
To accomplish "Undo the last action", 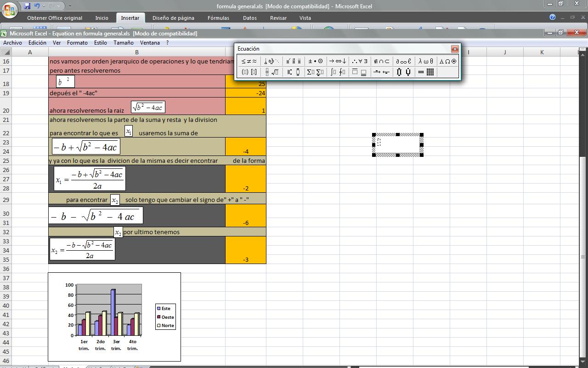I will coord(37,6).
